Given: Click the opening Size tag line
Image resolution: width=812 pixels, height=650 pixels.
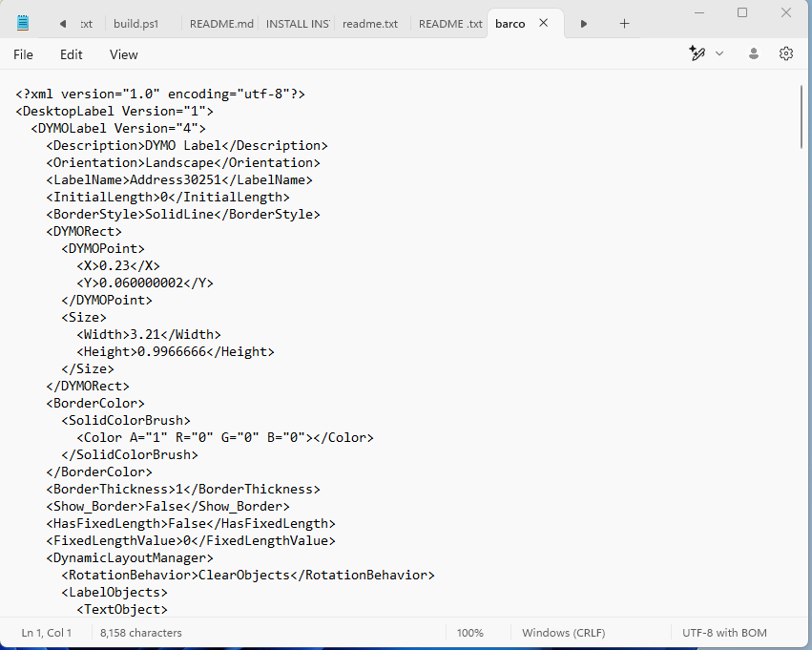Looking at the screenshot, I should [84, 317].
